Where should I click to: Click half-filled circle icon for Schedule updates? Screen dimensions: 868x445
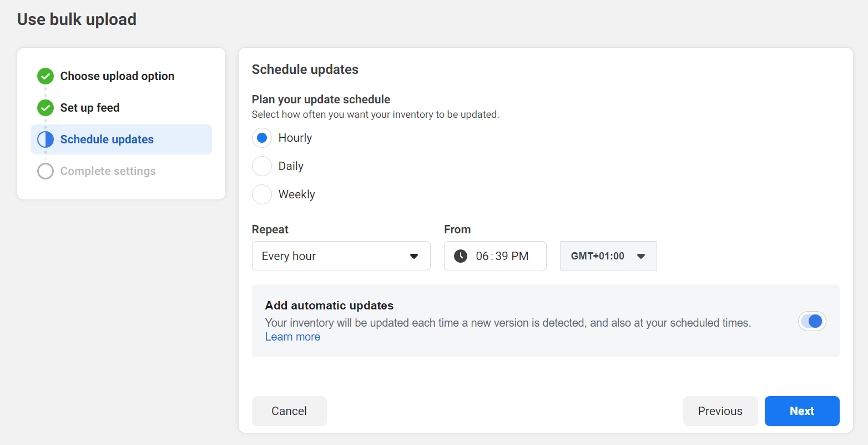click(x=46, y=139)
